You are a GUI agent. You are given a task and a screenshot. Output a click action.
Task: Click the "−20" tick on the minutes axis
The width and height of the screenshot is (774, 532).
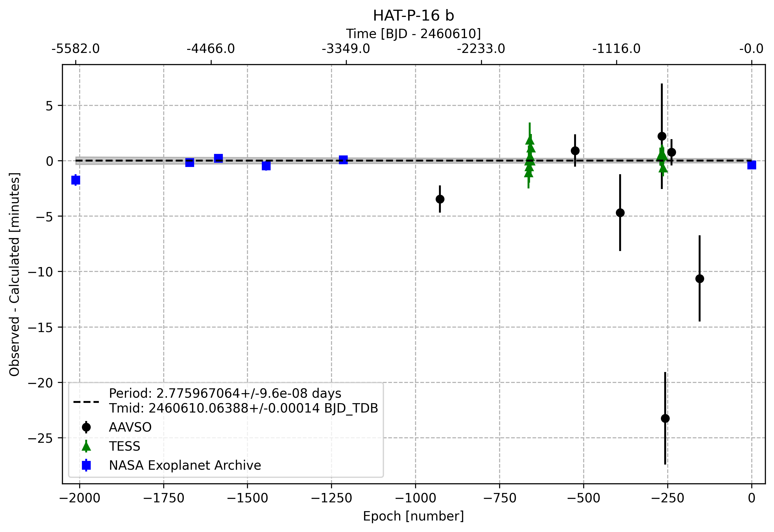tap(41, 383)
